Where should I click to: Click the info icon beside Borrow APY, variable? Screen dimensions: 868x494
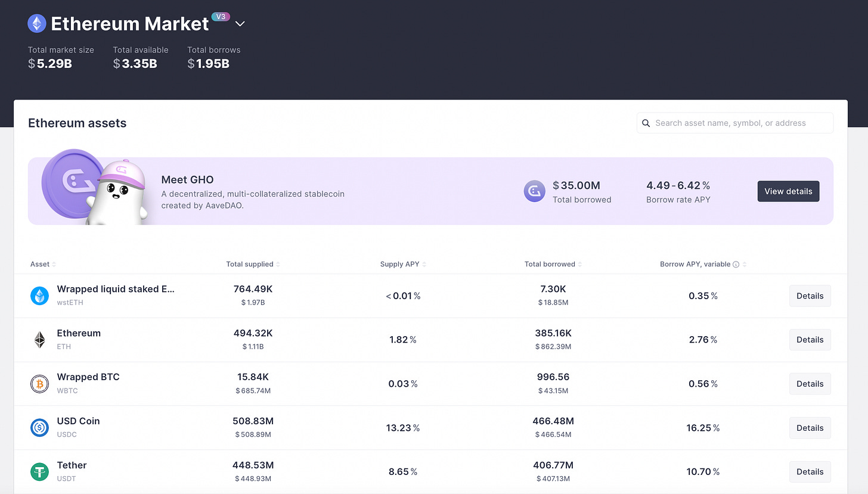736,264
